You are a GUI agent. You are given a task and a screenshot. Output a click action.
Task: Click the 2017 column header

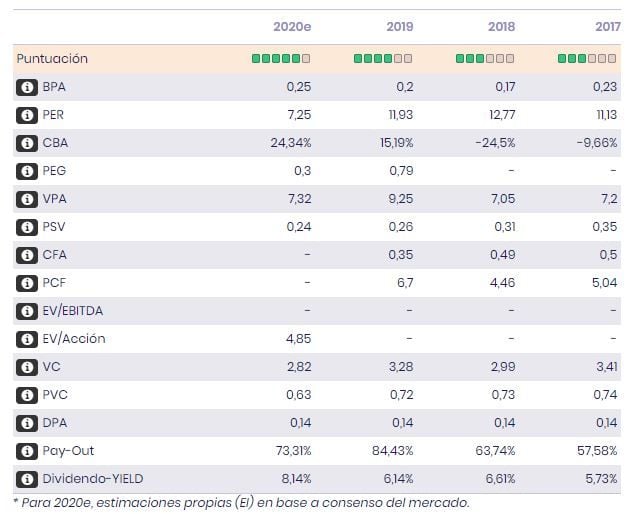coord(603,27)
